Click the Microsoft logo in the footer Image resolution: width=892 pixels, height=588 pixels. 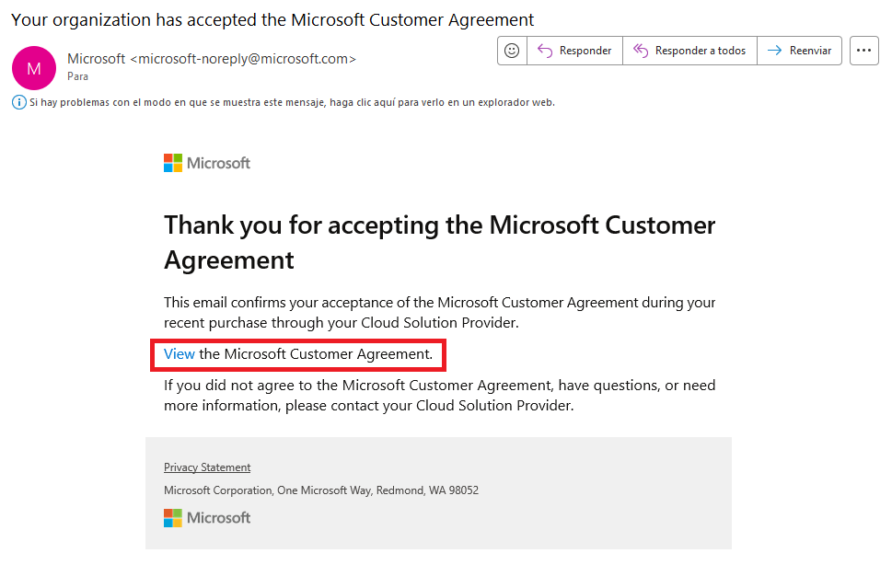(207, 518)
